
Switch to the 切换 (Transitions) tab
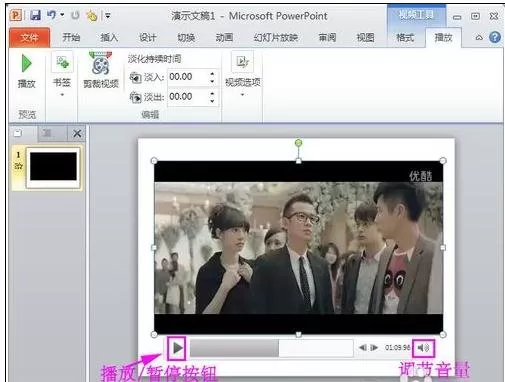[x=186, y=37]
